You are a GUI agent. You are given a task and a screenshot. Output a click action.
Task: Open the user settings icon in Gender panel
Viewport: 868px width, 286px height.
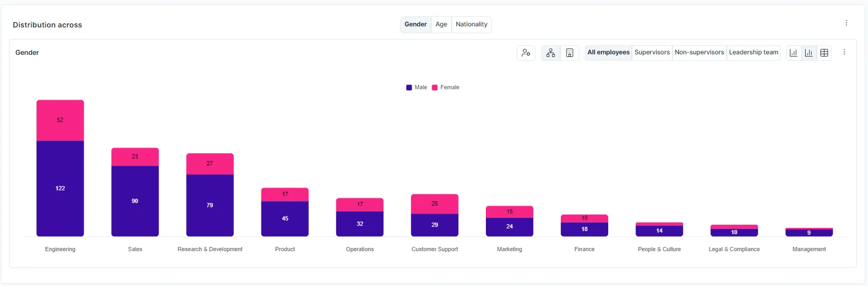526,53
